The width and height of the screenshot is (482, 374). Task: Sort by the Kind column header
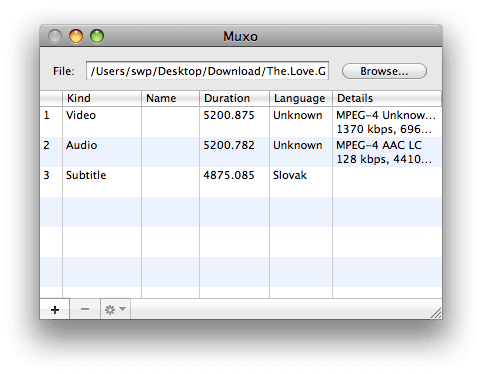pos(102,98)
